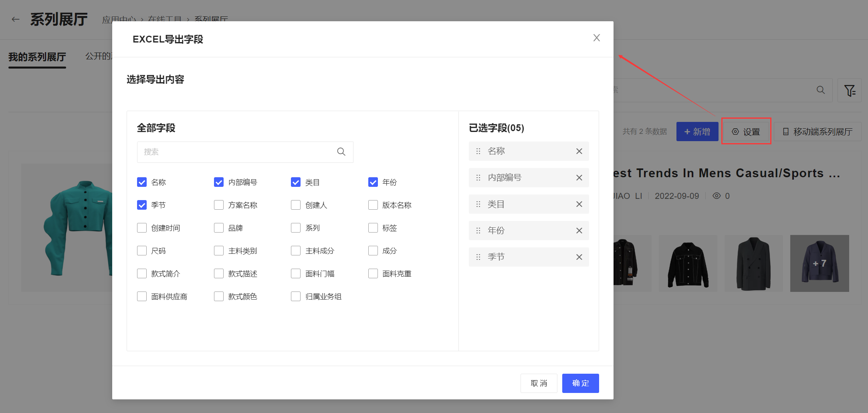868x413 pixels.
Task: Close the EXCEL export fields dialog
Action: pyautogui.click(x=596, y=38)
